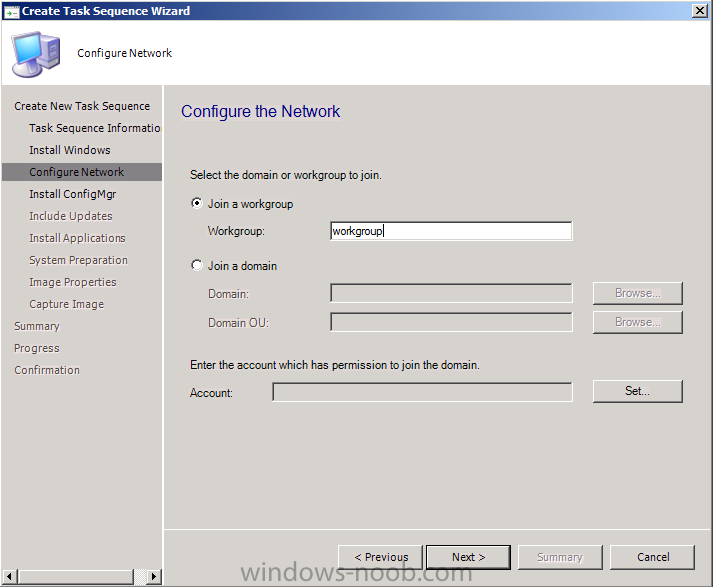Screen dimensions: 713x587
Task: Open Browse next to the Domain OU field
Action: click(x=638, y=322)
